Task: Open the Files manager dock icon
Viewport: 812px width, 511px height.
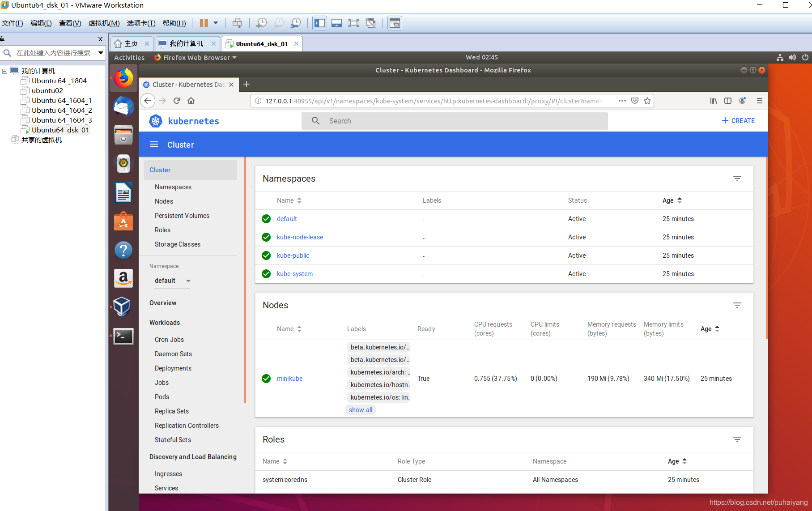Action: [123, 135]
